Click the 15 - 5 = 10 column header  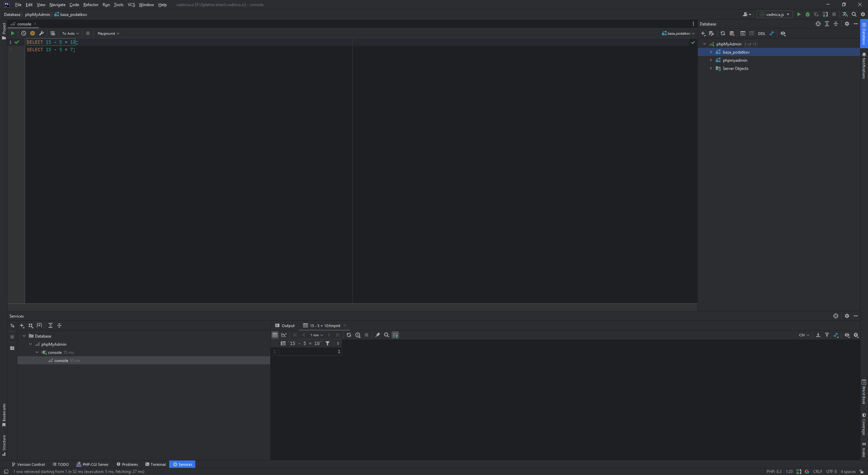point(304,343)
